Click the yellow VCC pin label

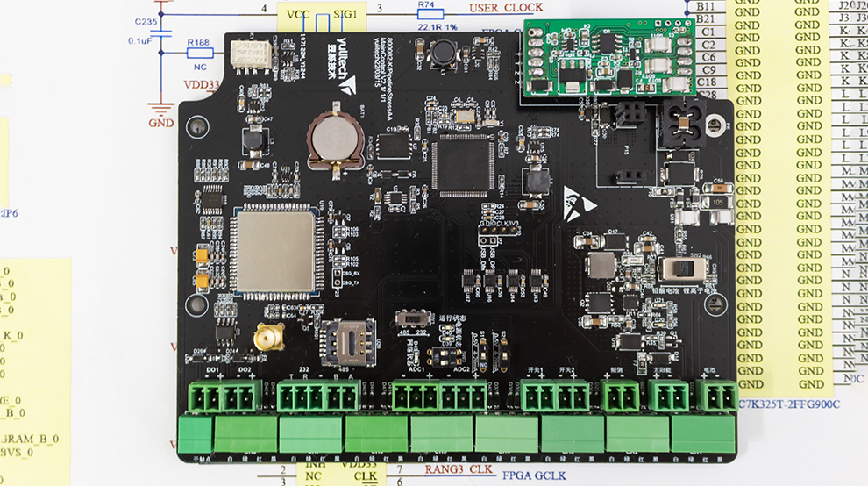[x=298, y=14]
